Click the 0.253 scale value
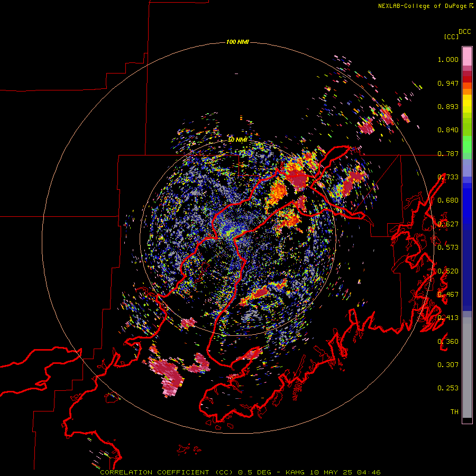 tap(448, 388)
